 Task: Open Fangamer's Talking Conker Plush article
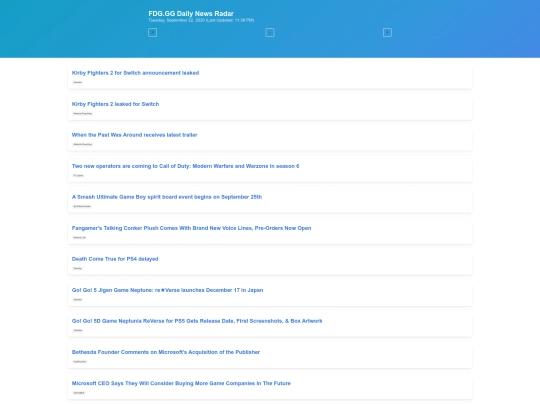191,228
